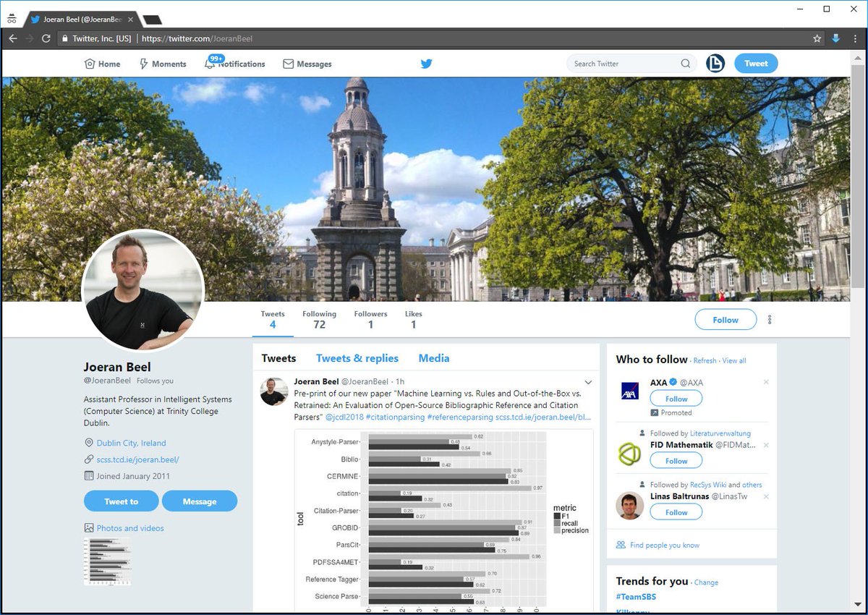The width and height of the screenshot is (868, 615).
Task: Open the tweet's dropdown chevron
Action: point(588,382)
